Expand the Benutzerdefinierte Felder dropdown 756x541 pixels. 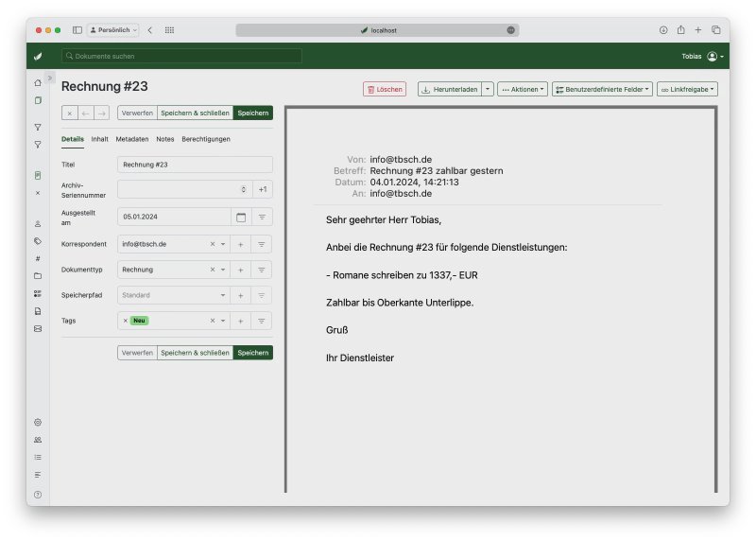tap(601, 89)
